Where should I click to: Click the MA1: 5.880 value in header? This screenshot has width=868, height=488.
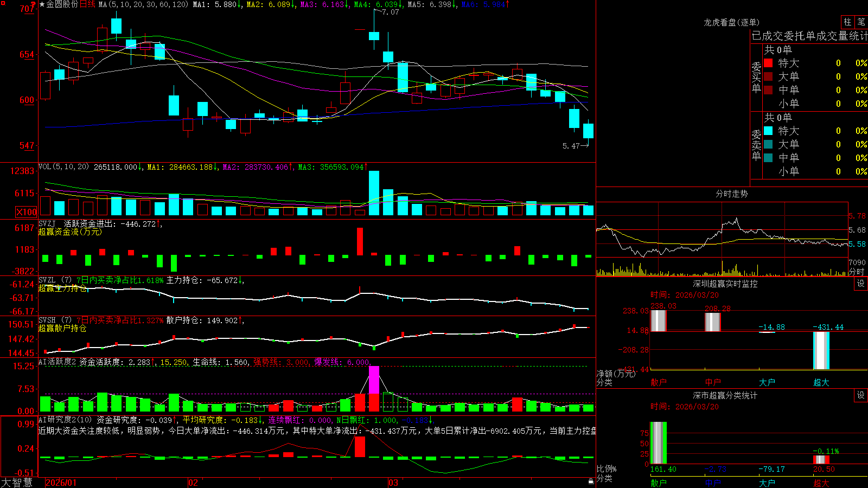(217, 4)
